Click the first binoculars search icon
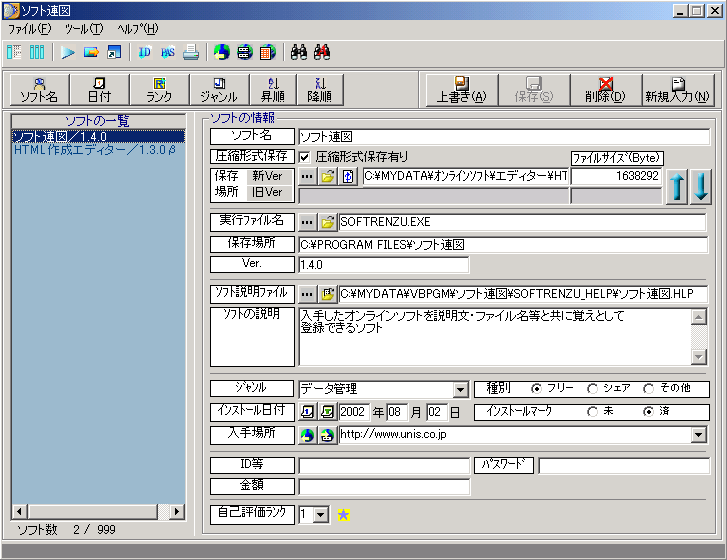 pyautogui.click(x=297, y=52)
